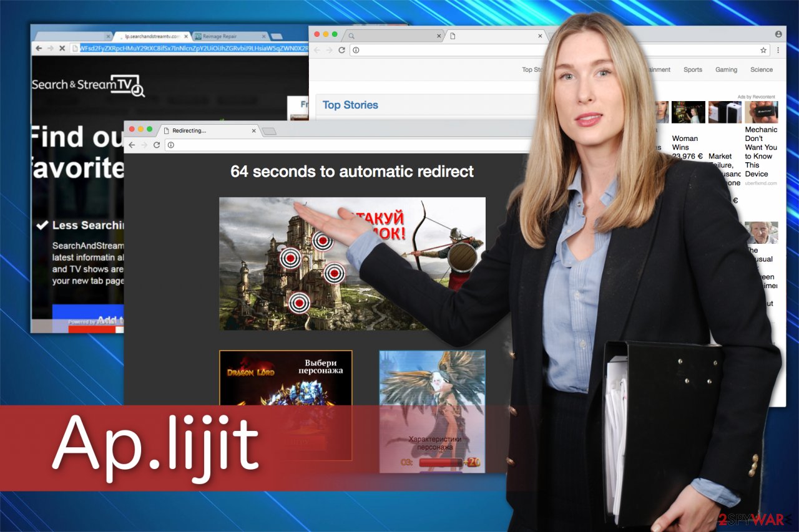Open elderly person ad thumbnail
Viewport: 799px width, 532px height.
762,233
